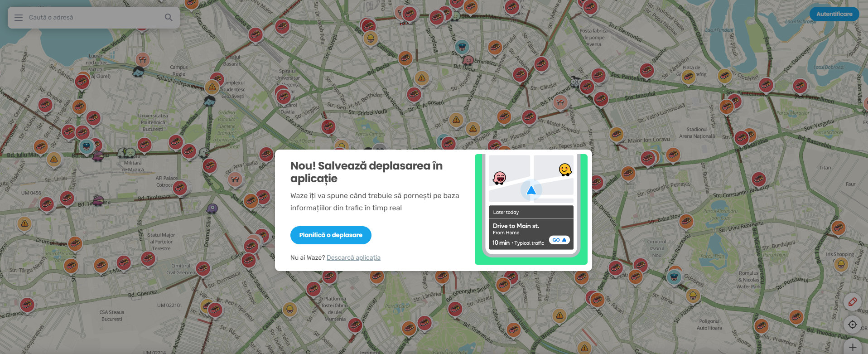868x354 pixels.
Task: Select construction marker left of Platforma fostei fabrici
Action: coord(290,310)
